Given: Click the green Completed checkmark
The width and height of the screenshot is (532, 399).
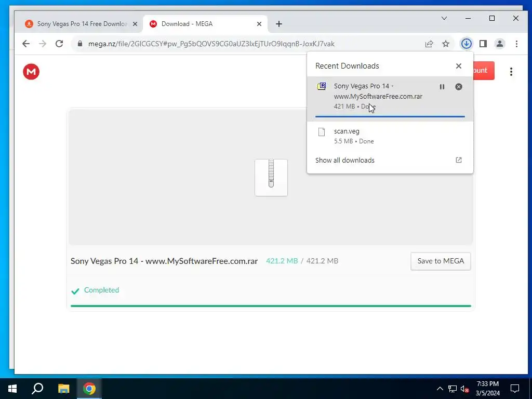Looking at the screenshot, I should coord(75,291).
